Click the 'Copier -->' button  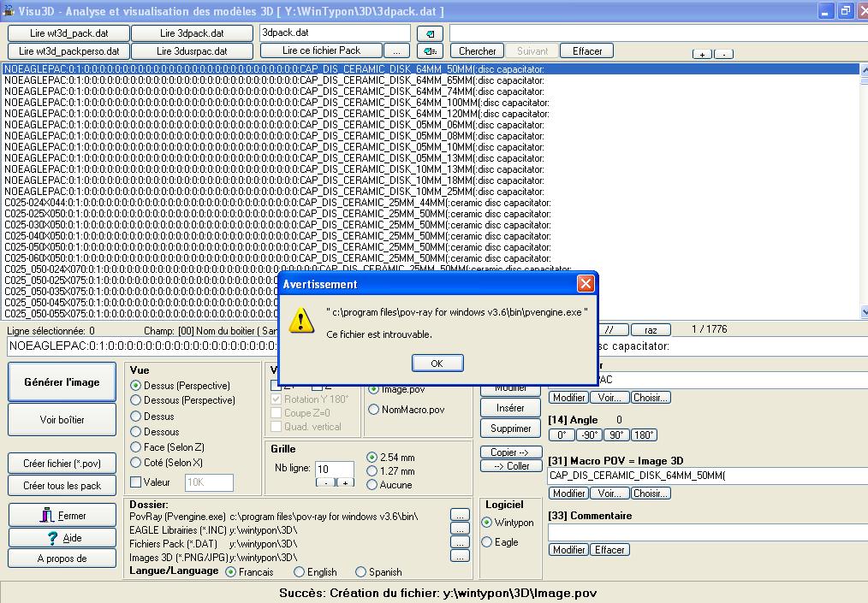(x=510, y=452)
